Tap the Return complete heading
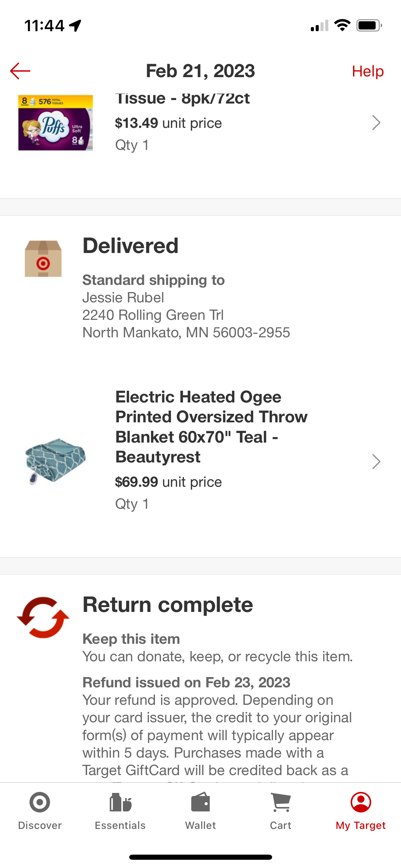Image resolution: width=401 pixels, height=868 pixels. [168, 605]
